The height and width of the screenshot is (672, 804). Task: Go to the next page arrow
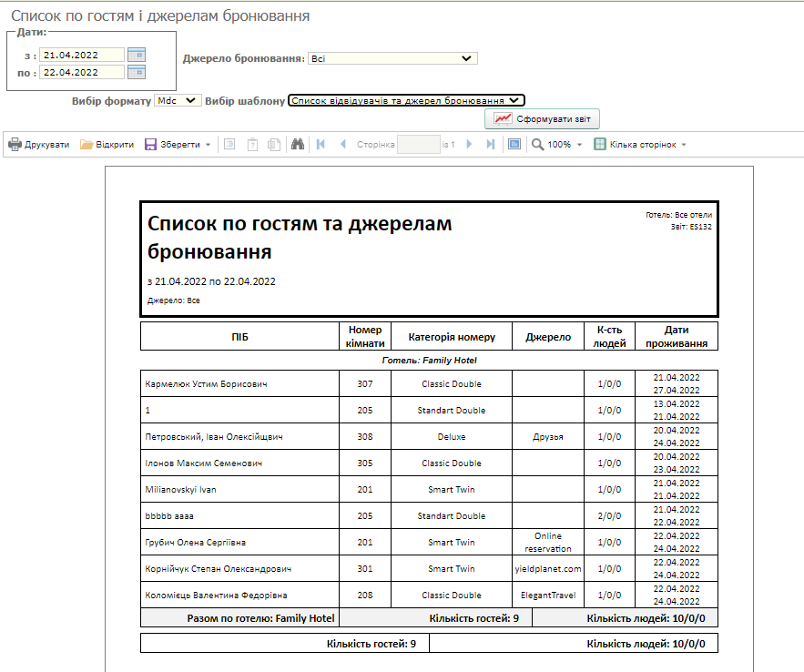point(469,145)
